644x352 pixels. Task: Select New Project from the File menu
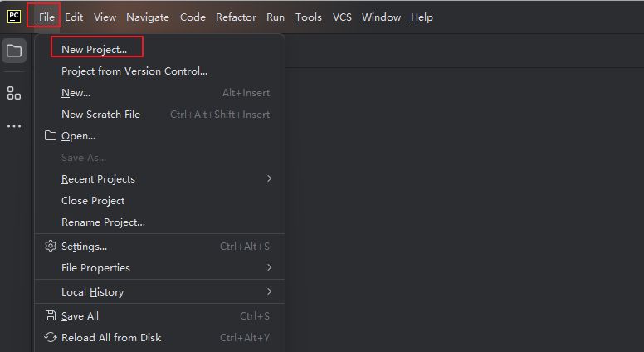[95, 50]
